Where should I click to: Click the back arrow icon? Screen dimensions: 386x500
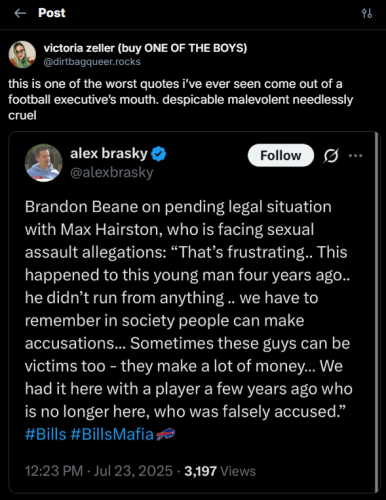click(x=20, y=13)
